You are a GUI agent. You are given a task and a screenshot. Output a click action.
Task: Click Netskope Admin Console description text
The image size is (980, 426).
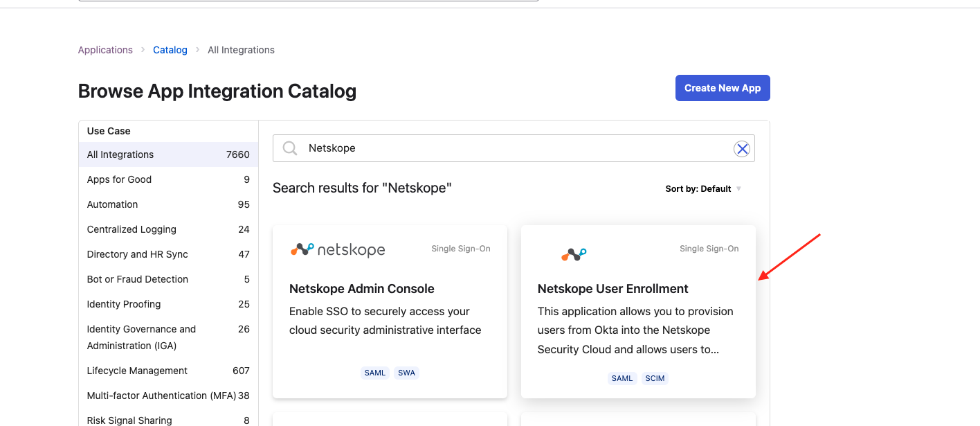(385, 321)
